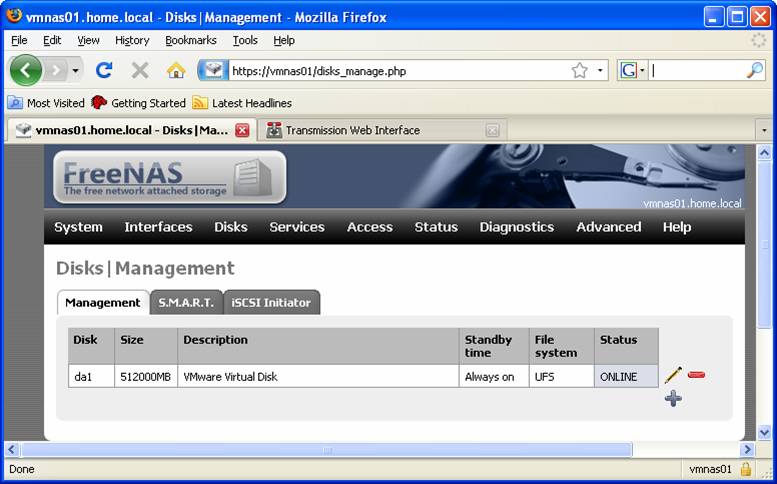777x484 pixels.
Task: Open the FreeNAS Interfaces menu
Action: [x=159, y=227]
